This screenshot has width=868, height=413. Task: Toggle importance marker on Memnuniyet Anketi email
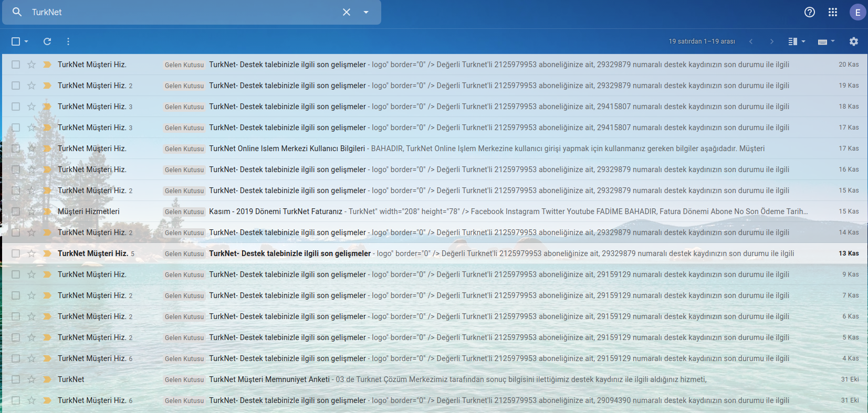pos(47,379)
